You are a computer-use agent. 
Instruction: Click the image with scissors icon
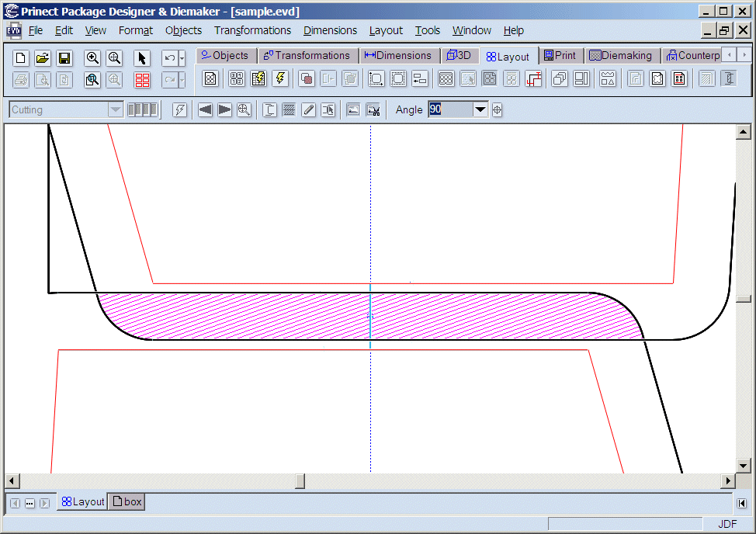click(x=373, y=110)
